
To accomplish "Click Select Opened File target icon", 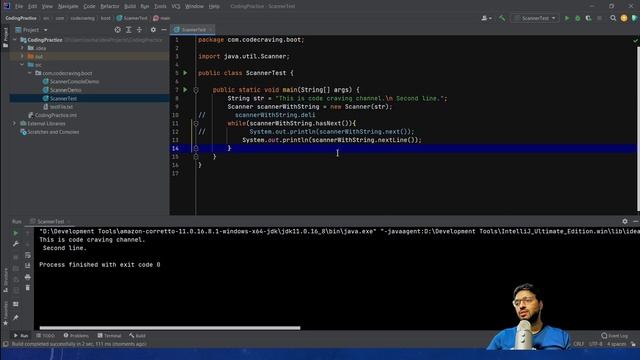I will click(x=118, y=30).
